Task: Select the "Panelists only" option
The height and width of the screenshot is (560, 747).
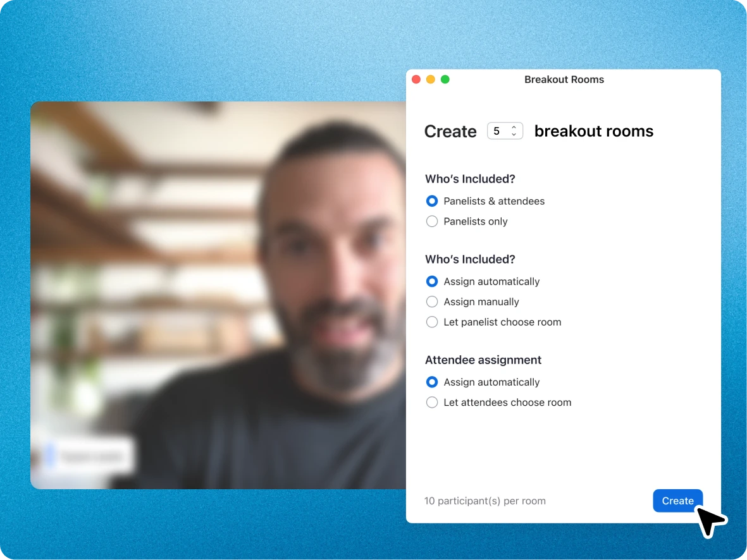Action: 432,221
